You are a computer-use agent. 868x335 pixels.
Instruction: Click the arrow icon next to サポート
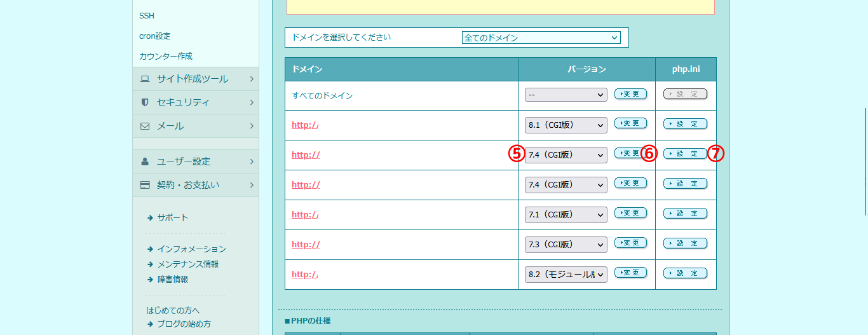[150, 218]
